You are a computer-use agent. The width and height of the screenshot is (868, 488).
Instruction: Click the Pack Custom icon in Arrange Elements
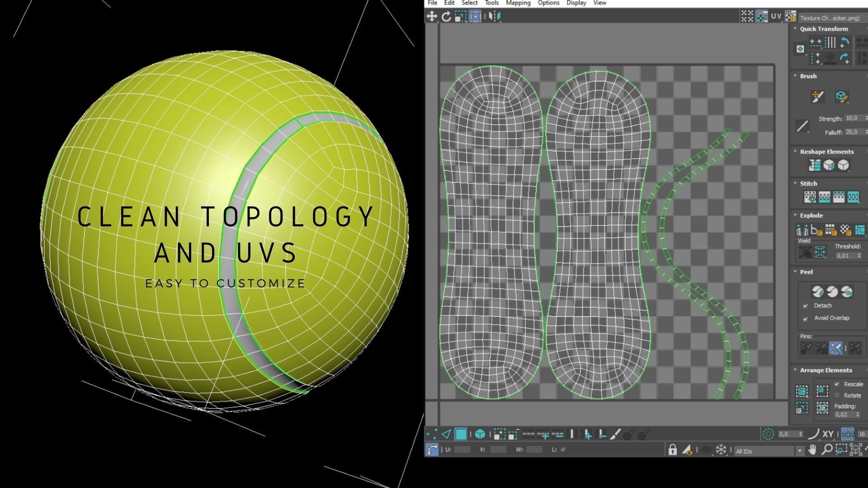tap(802, 391)
